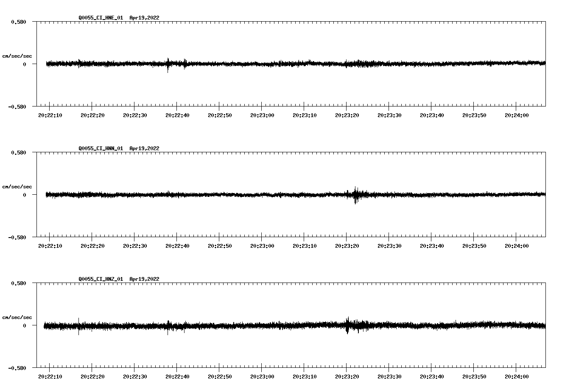Click the 20:22:40 label under HNE plot
The width and height of the screenshot is (576, 392).
pyautogui.click(x=177, y=115)
